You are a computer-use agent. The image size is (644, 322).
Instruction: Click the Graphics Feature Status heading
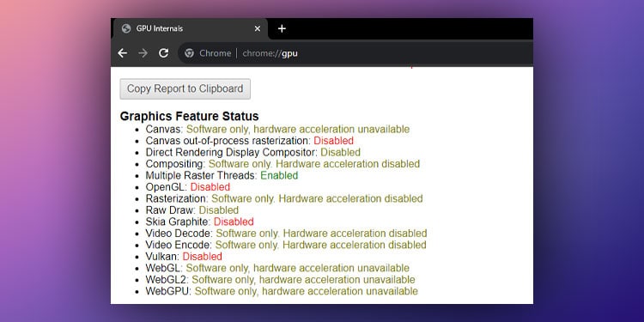coord(190,116)
